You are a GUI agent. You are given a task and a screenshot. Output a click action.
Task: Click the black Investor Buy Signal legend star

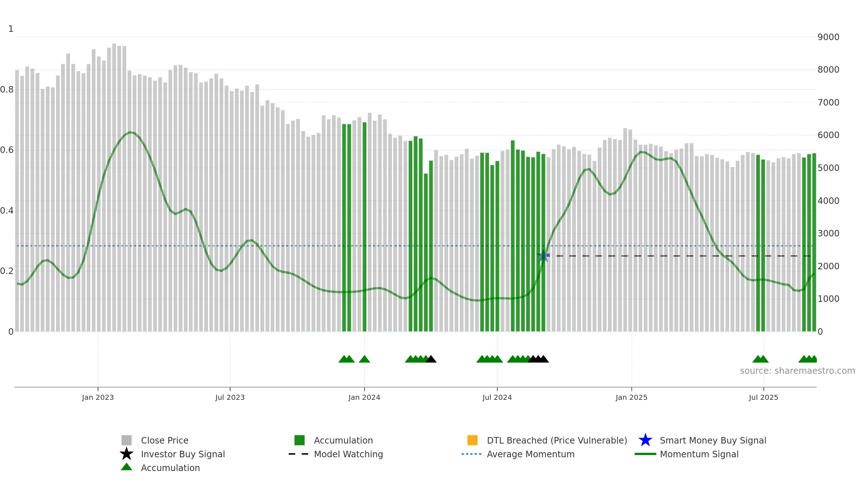pyautogui.click(x=127, y=454)
